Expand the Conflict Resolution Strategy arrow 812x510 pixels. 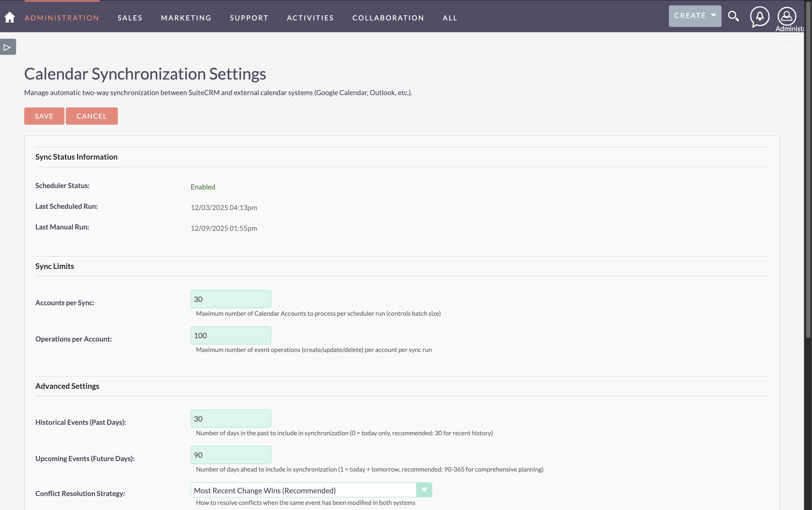pos(424,490)
